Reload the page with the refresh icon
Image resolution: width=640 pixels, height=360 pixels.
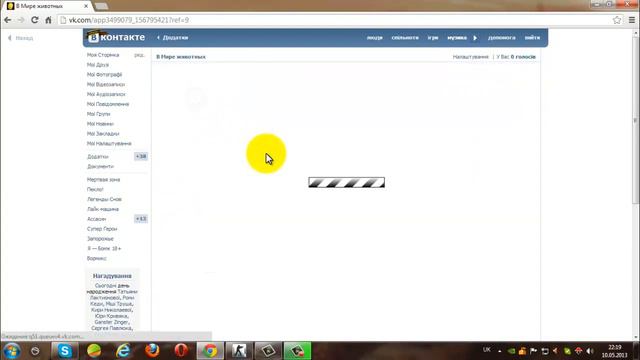[x=35, y=20]
